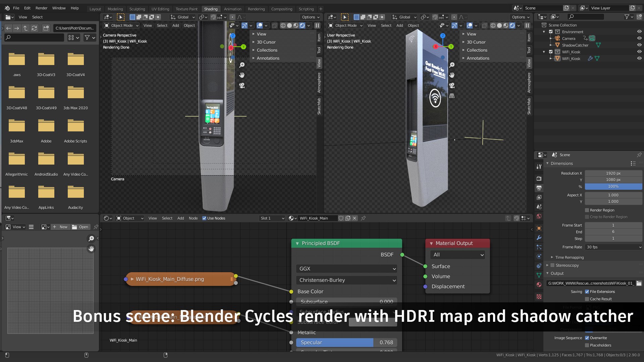Open Christensen-Burley subsurface method dropdown

pos(347,280)
